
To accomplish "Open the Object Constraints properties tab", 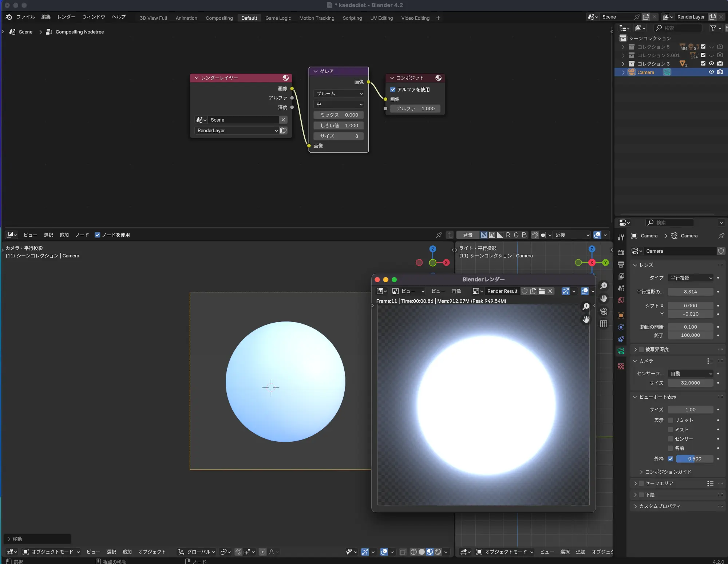I will (x=621, y=339).
